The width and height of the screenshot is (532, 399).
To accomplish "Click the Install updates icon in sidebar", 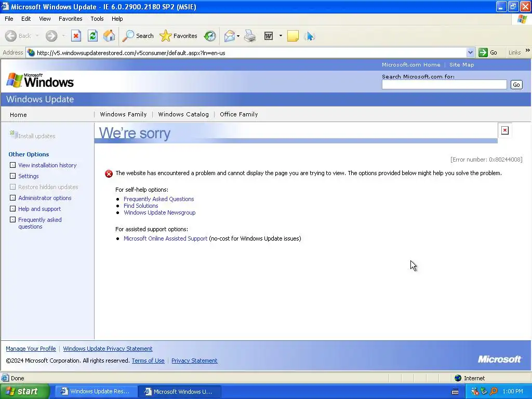I will coord(14,135).
